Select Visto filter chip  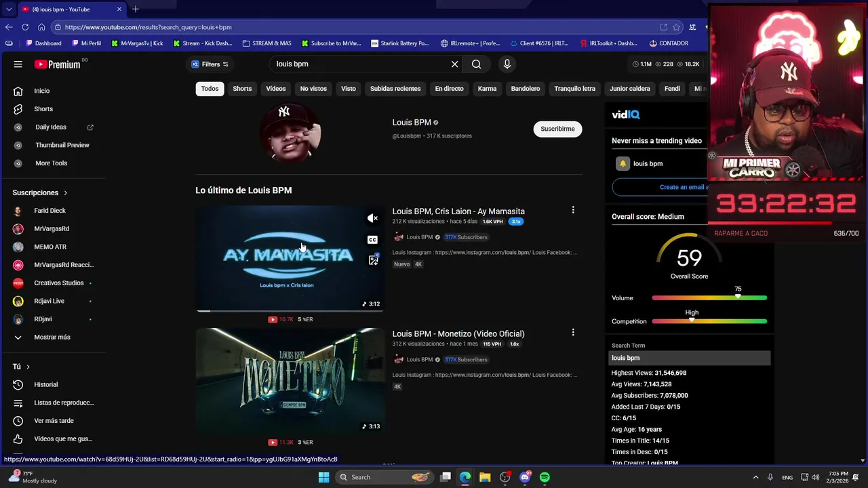[349, 89]
